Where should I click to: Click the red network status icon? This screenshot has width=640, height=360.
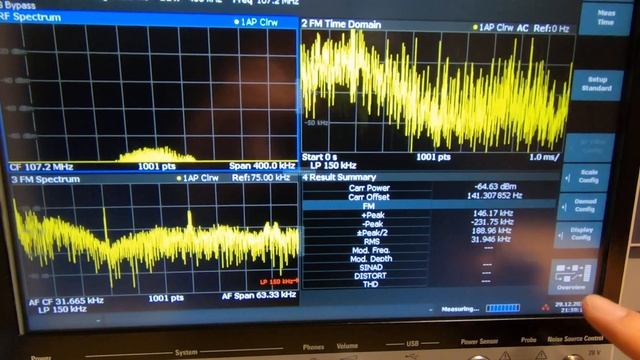[545, 308]
